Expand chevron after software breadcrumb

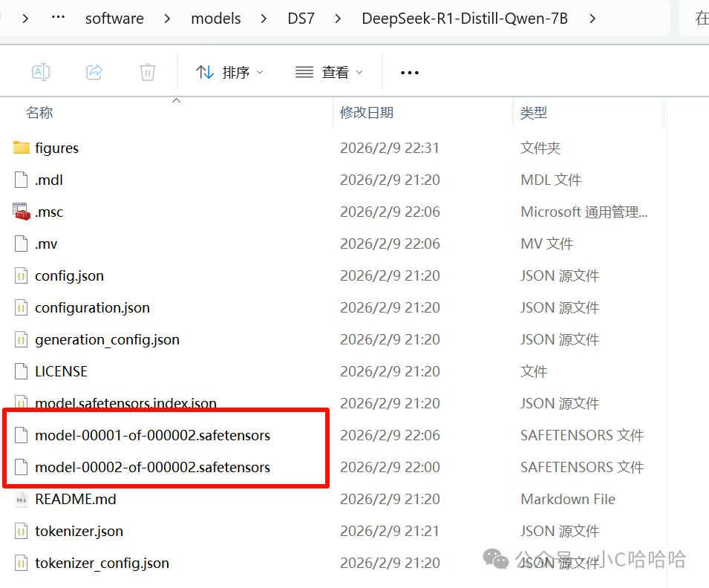[167, 19]
